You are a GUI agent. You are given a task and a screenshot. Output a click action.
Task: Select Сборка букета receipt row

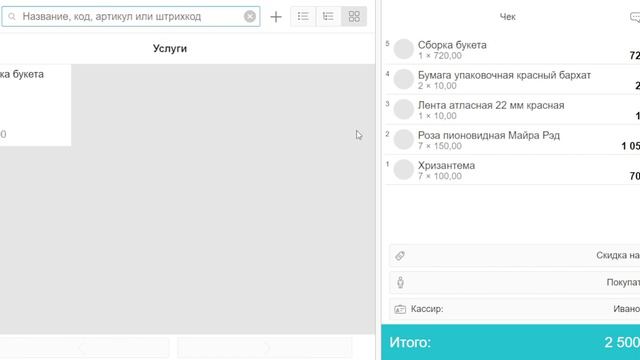coord(512,49)
